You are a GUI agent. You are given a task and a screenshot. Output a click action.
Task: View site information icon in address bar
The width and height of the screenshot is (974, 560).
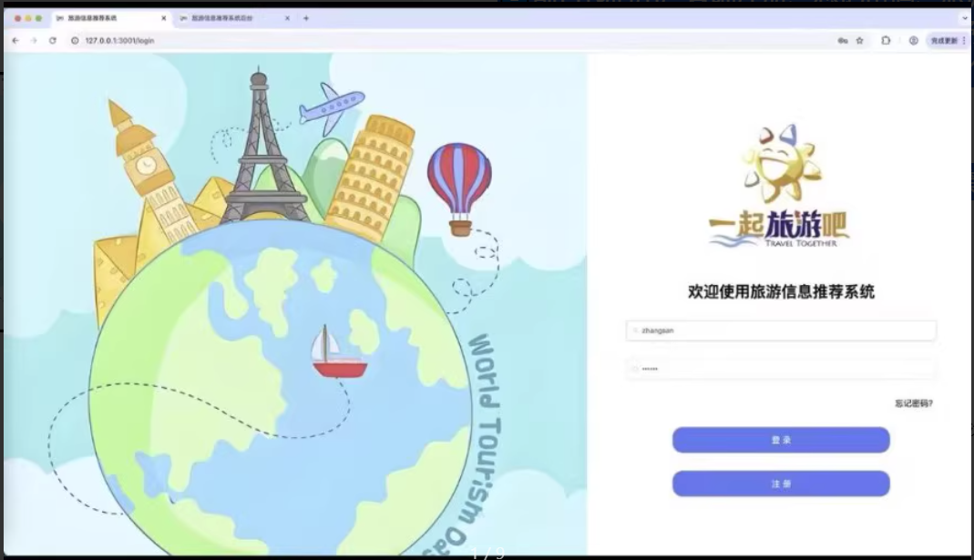(75, 40)
